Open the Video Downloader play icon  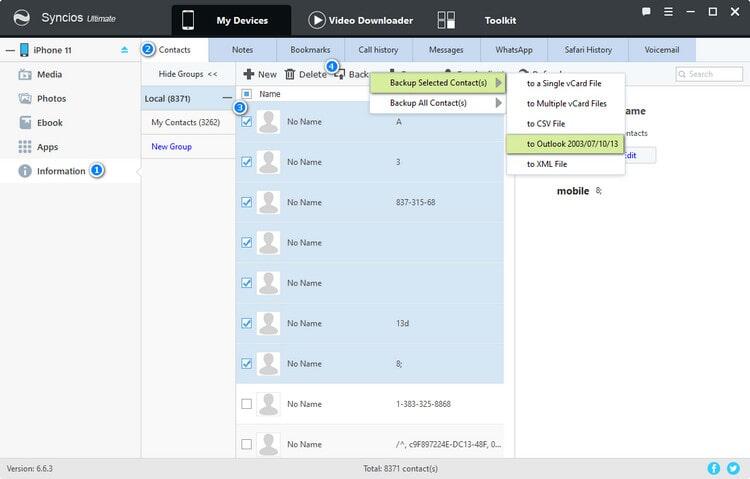(317, 20)
